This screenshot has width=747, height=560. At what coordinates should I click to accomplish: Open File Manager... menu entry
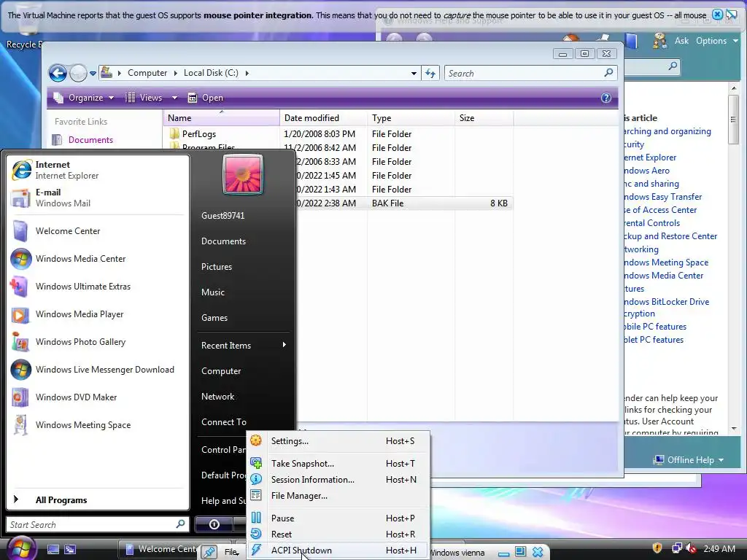click(x=338, y=496)
